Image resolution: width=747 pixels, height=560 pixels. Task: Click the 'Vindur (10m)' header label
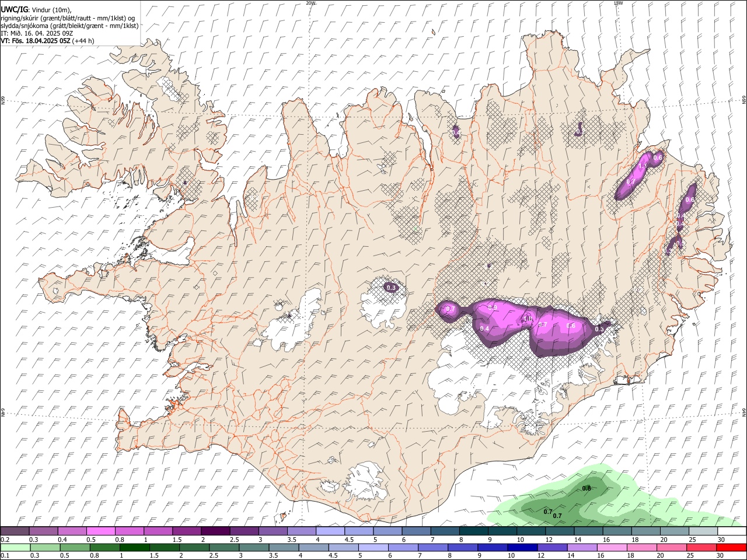click(x=51, y=10)
